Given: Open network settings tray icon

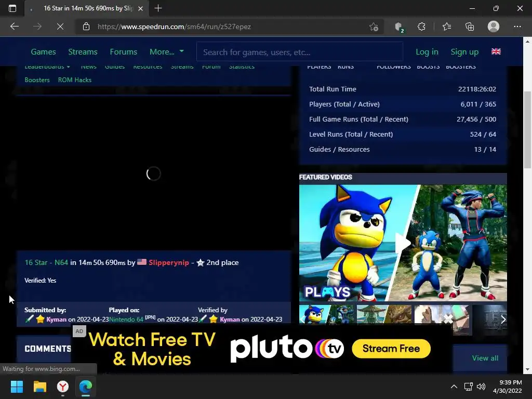Looking at the screenshot, I should (469, 387).
